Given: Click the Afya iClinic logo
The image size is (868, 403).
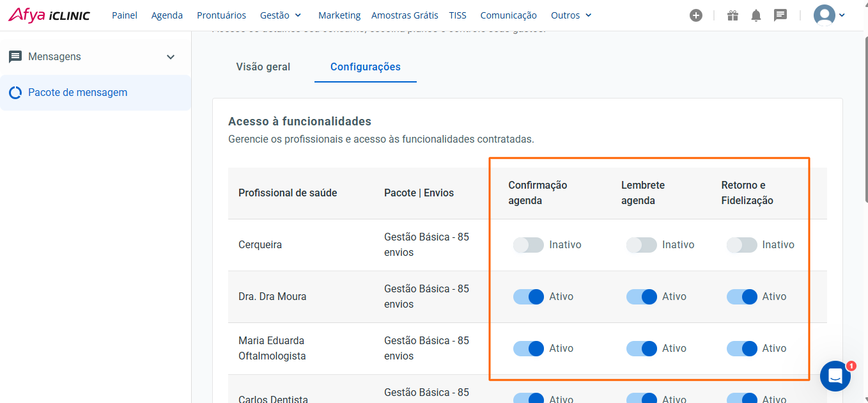Looking at the screenshot, I should [49, 15].
